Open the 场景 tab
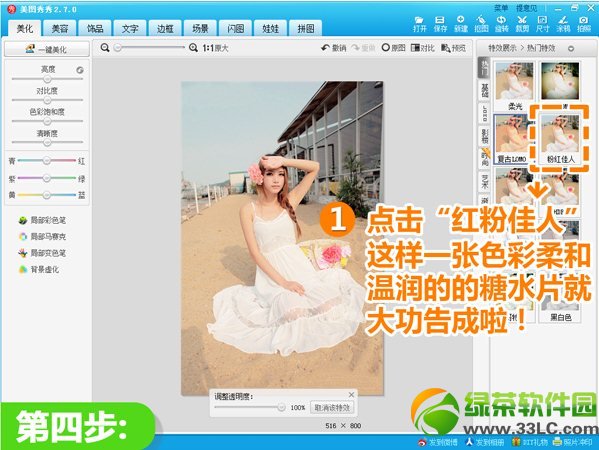The width and height of the screenshot is (599, 450). 201,29
